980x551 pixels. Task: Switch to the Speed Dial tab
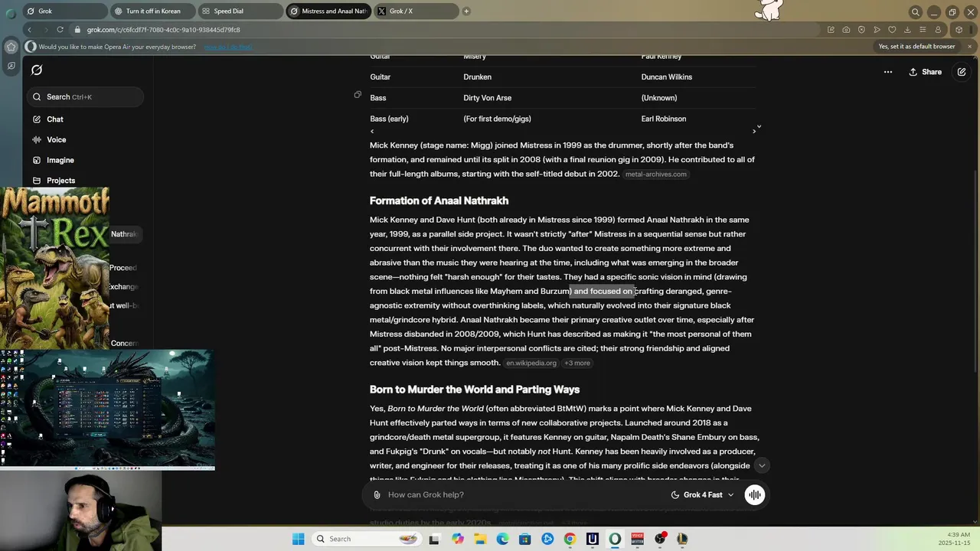[240, 11]
